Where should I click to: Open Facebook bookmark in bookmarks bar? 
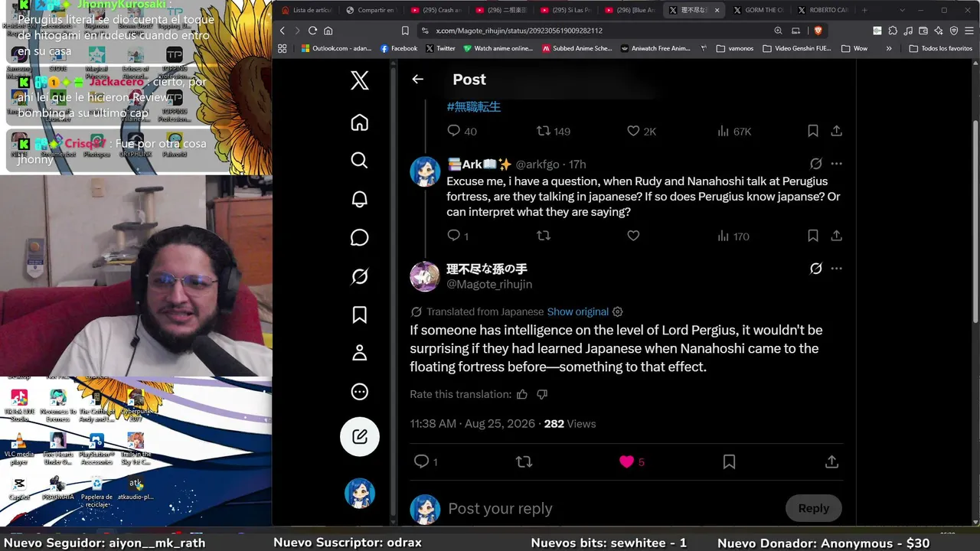(399, 48)
